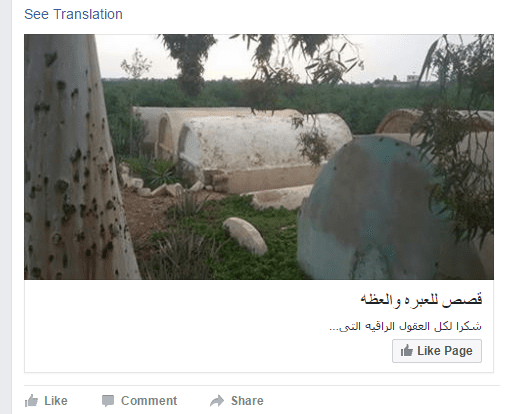
Task: Click the grey left margin strip
Action: [6, 207]
